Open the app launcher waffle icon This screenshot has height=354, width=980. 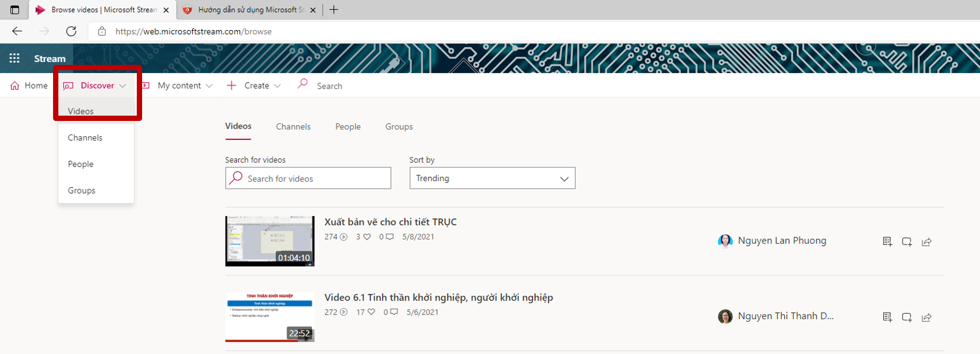14,58
